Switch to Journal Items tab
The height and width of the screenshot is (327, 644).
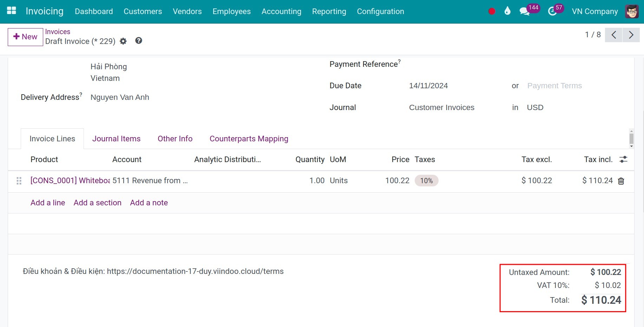116,139
